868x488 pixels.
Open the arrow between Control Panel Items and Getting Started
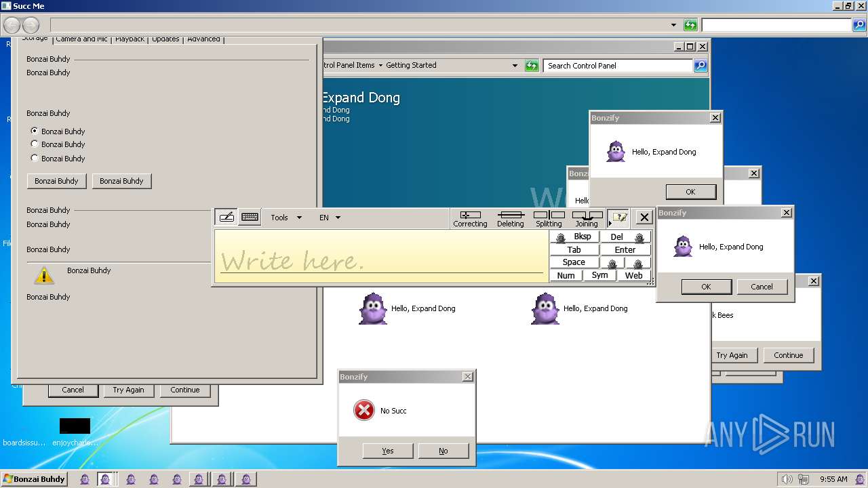(380, 66)
